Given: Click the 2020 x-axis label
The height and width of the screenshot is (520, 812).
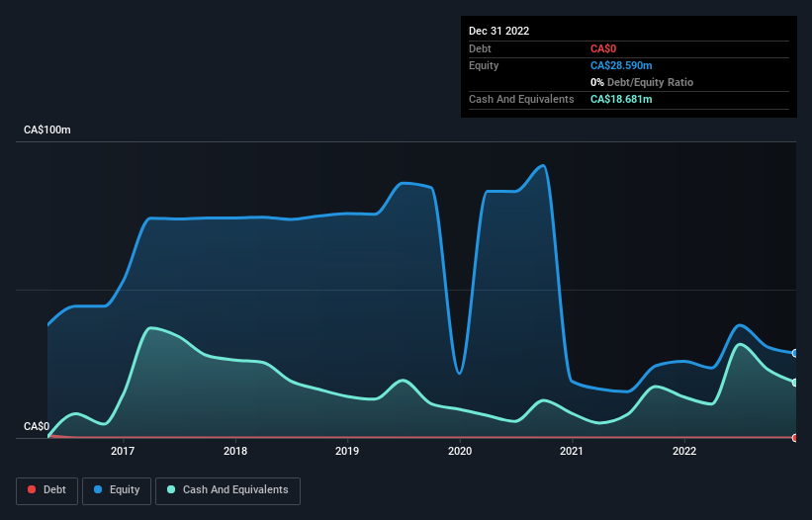Looking at the screenshot, I should point(460,451).
